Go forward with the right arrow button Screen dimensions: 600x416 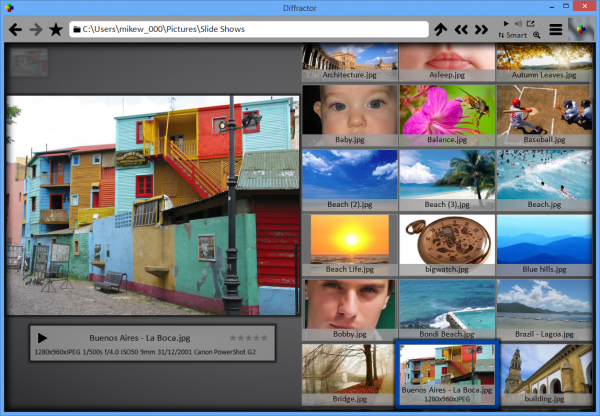point(36,29)
